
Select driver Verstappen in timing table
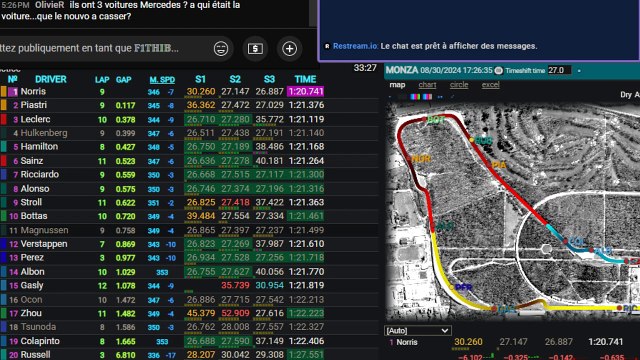[44, 244]
